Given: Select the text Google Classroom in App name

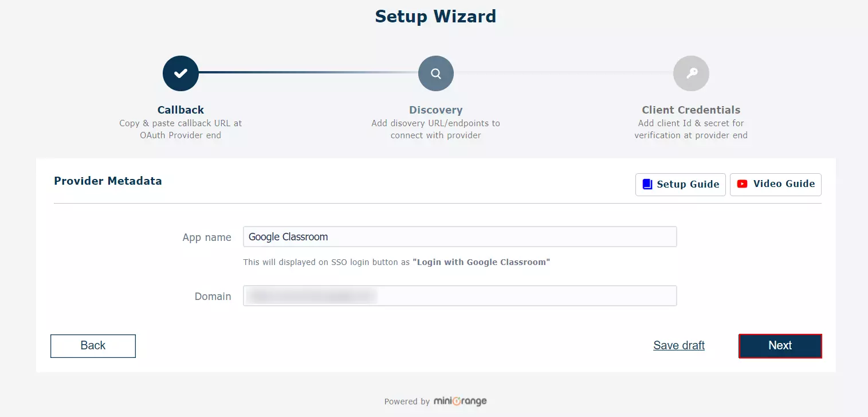Looking at the screenshot, I should (x=288, y=236).
